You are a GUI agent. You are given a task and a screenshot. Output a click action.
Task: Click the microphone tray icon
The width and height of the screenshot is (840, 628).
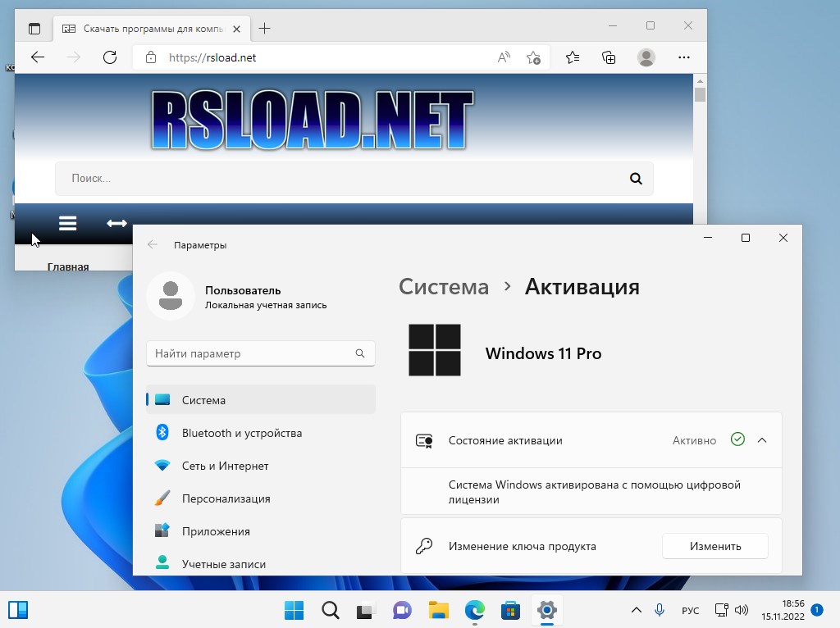click(x=660, y=610)
